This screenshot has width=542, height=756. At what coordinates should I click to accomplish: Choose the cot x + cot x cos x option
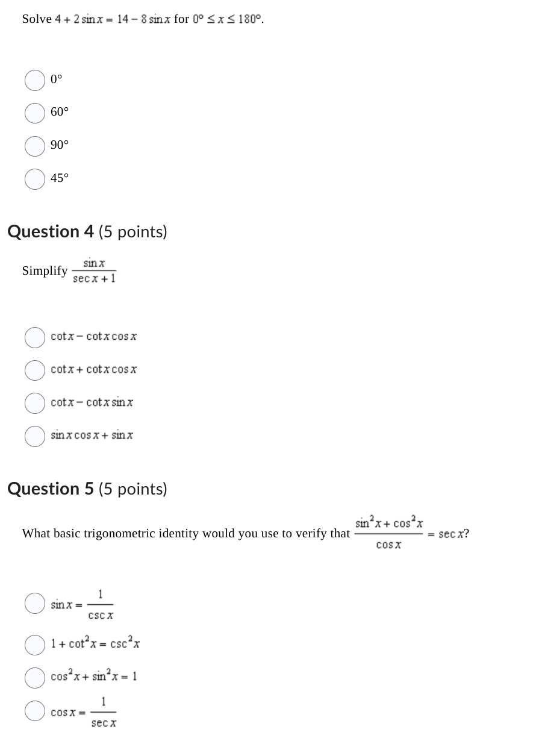point(34,370)
